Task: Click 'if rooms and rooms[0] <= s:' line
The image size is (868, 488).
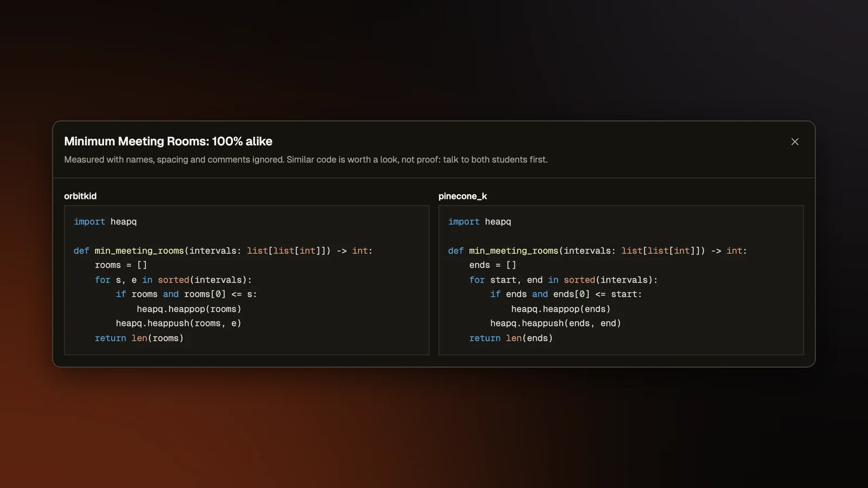Action: tap(186, 294)
